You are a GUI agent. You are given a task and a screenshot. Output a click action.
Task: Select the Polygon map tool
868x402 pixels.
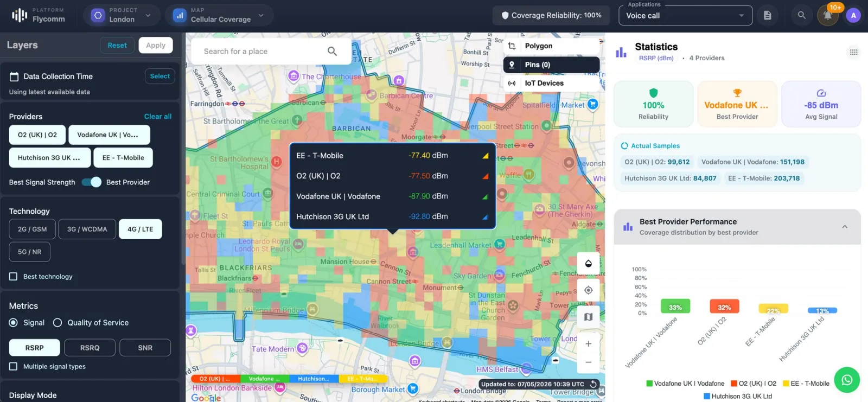(551, 46)
